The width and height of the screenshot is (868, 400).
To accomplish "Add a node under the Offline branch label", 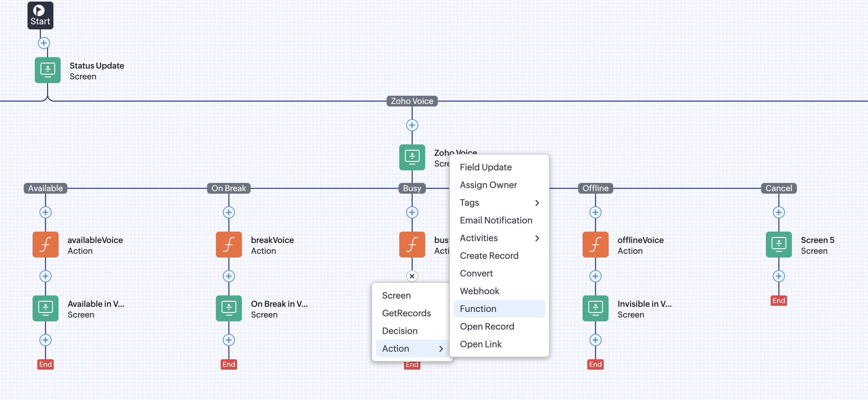I will (595, 212).
